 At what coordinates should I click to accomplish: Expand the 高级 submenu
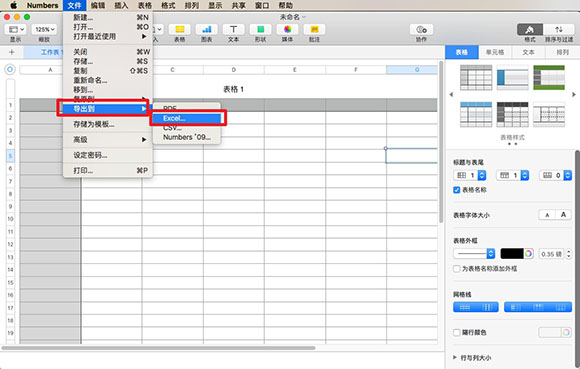tap(108, 140)
